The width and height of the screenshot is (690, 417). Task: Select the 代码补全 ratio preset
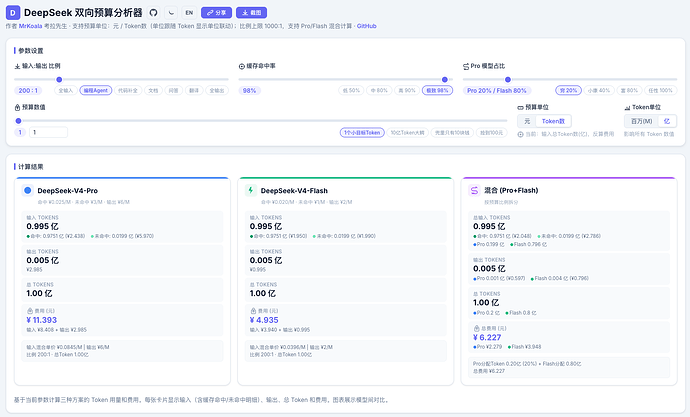point(128,91)
